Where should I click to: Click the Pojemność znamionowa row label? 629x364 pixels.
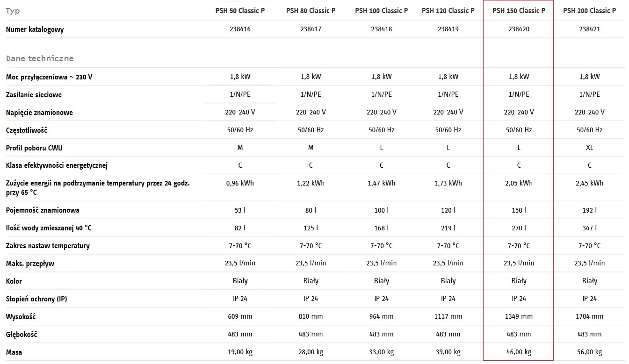pyautogui.click(x=43, y=211)
